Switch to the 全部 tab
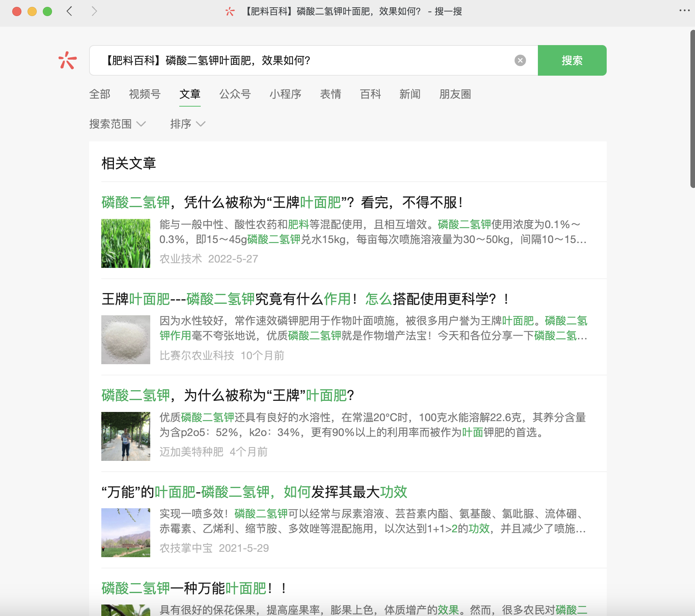The height and width of the screenshot is (616, 695). tap(100, 94)
